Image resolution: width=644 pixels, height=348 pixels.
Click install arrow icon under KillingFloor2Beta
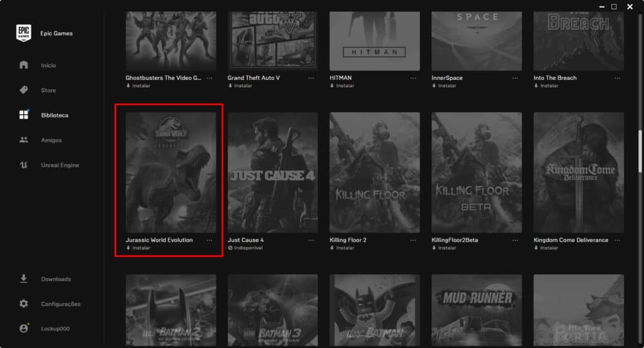[x=434, y=248]
